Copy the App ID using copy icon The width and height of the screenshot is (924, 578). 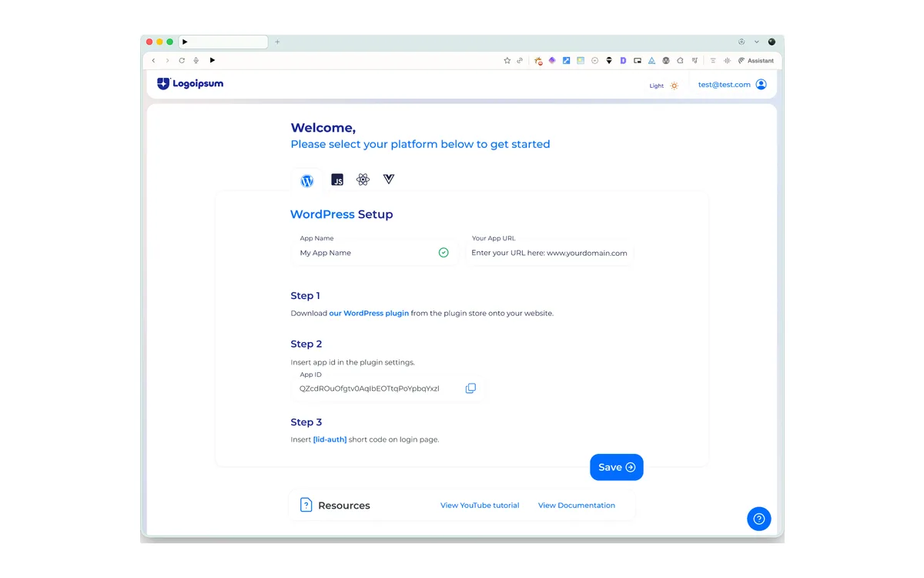tap(470, 388)
